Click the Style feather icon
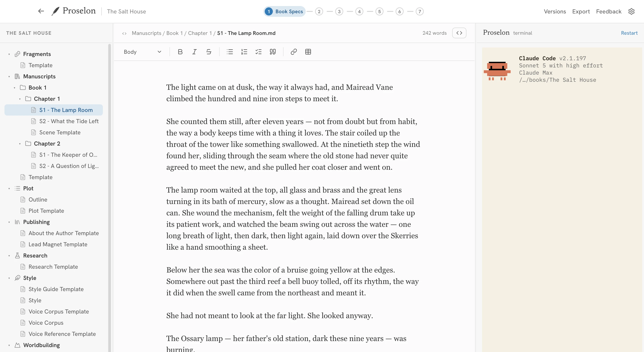This screenshot has height=352, width=644. (x=17, y=278)
